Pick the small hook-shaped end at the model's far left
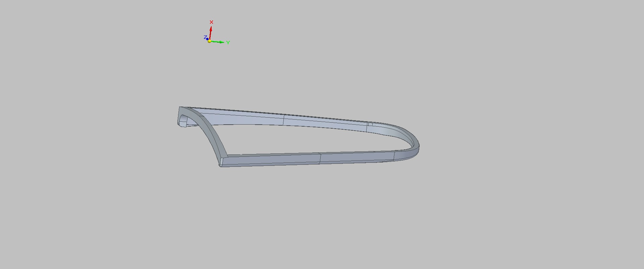The width and height of the screenshot is (644, 269). [183, 121]
